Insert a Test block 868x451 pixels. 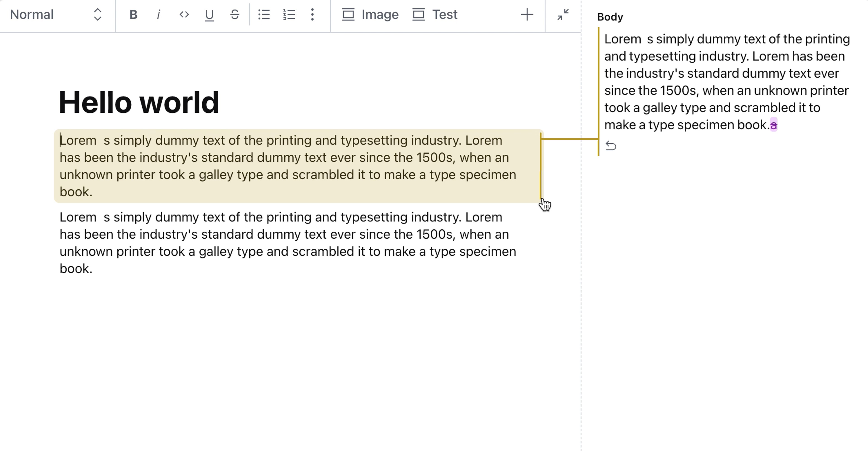coord(435,15)
